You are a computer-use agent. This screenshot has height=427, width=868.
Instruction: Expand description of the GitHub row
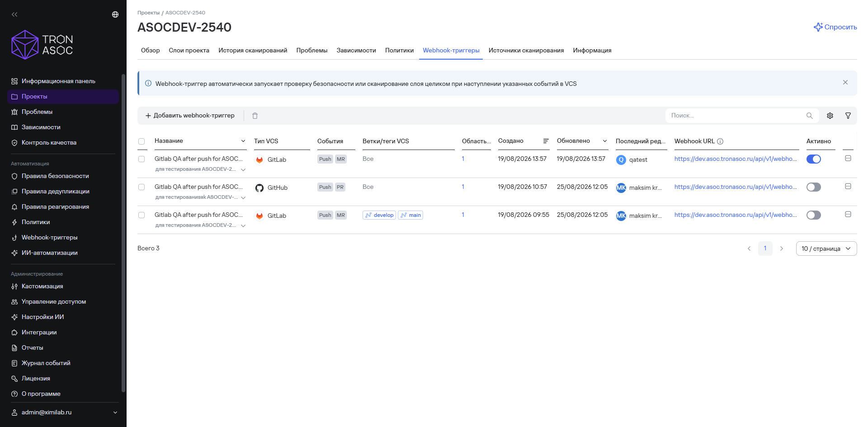point(243,198)
